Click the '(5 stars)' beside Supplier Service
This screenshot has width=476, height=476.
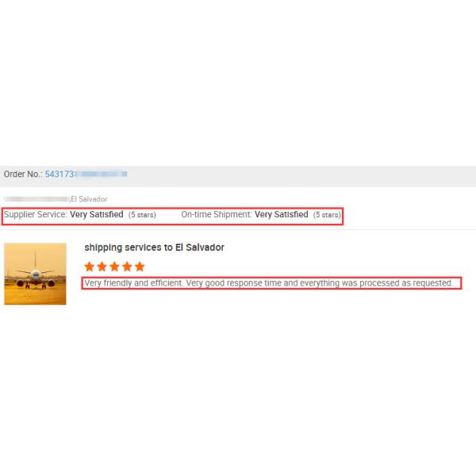142,215
